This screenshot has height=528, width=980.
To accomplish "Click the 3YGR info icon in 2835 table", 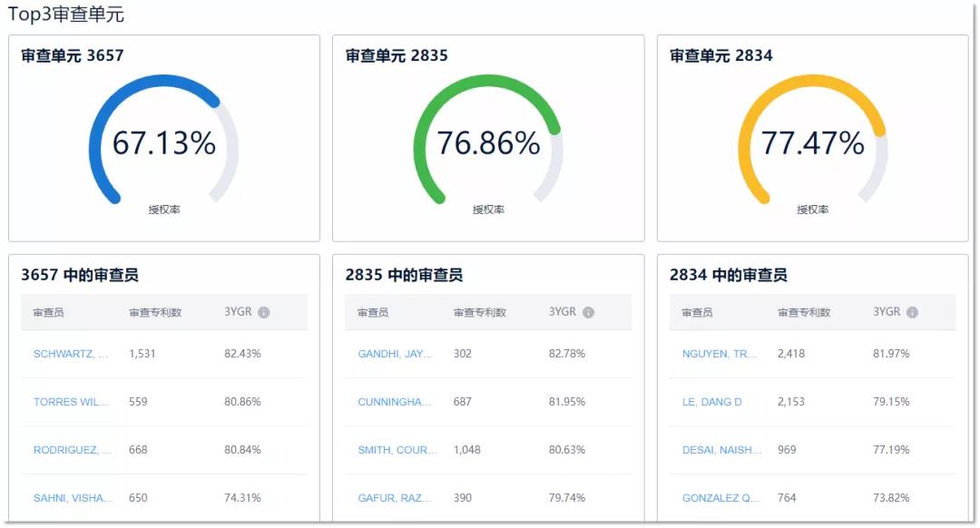I will coord(588,312).
